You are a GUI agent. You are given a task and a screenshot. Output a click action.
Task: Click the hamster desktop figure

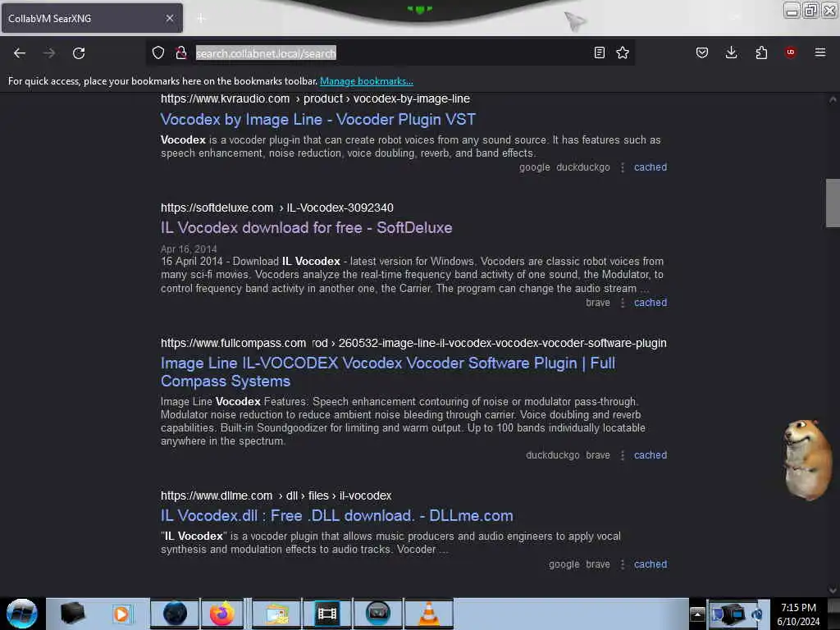coord(808,460)
